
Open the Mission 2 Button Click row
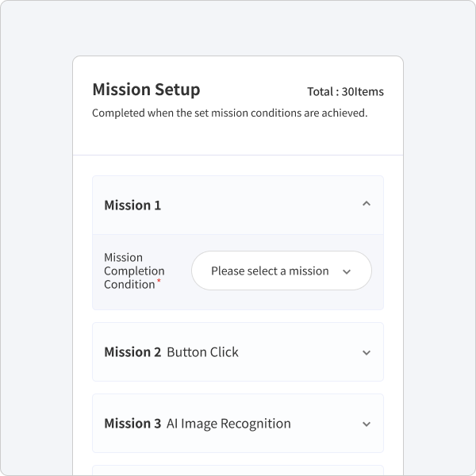pos(238,351)
